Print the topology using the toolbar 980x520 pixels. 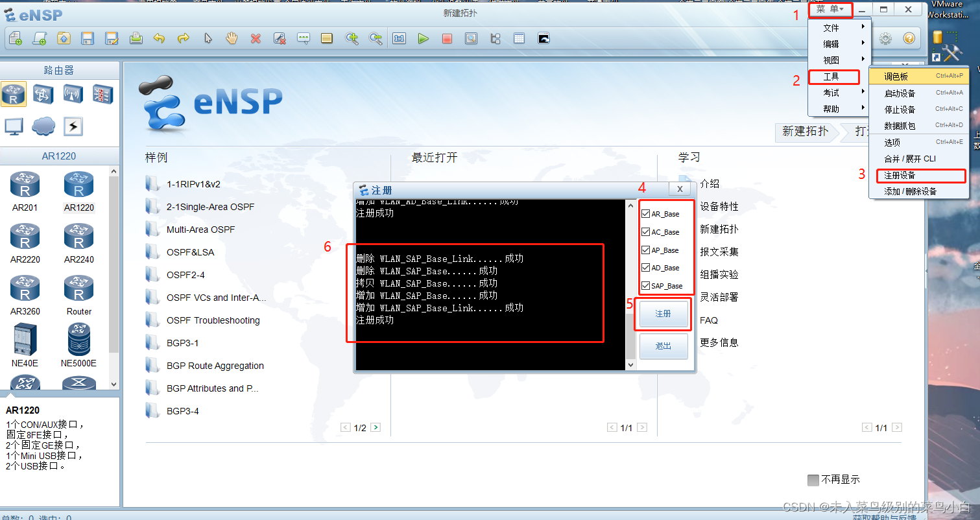136,38
